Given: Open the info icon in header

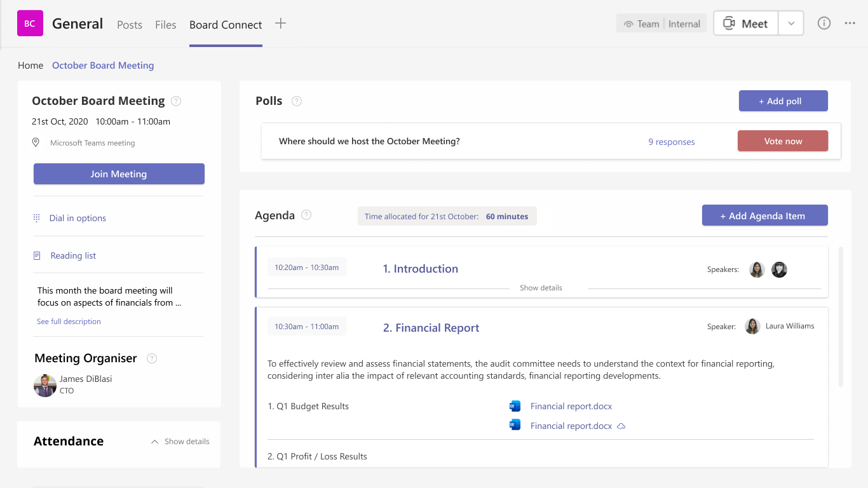Looking at the screenshot, I should [824, 24].
